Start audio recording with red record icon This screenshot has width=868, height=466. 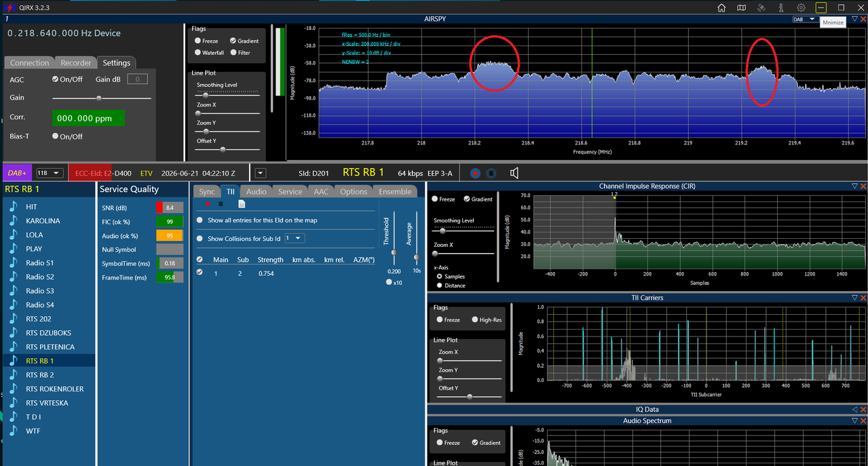tap(475, 173)
